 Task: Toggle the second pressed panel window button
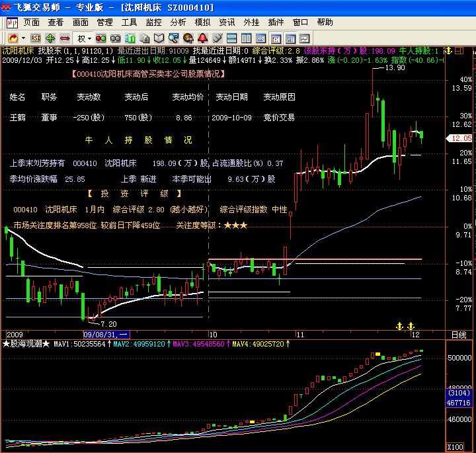coord(290,38)
